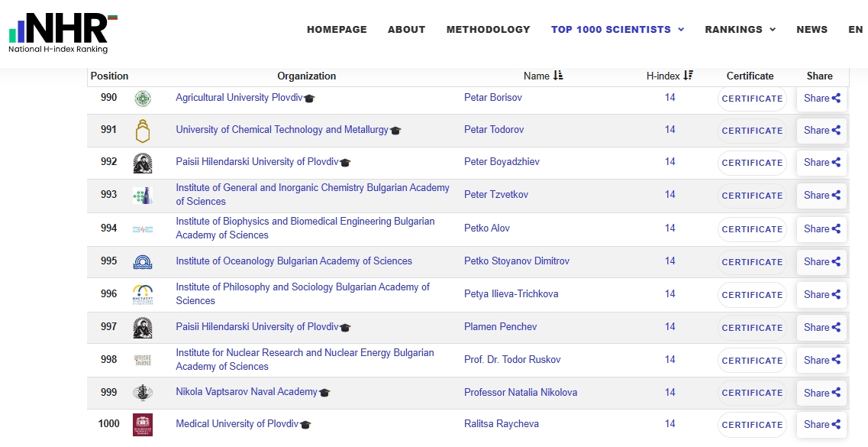This screenshot has width=868, height=447.
Task: Expand the Rankings dropdown menu
Action: coord(740,29)
